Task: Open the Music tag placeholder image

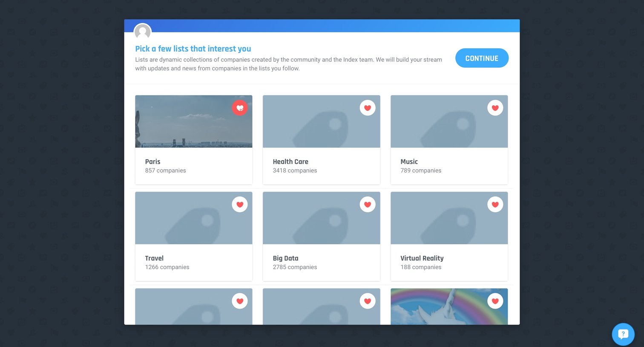Action: click(x=449, y=121)
